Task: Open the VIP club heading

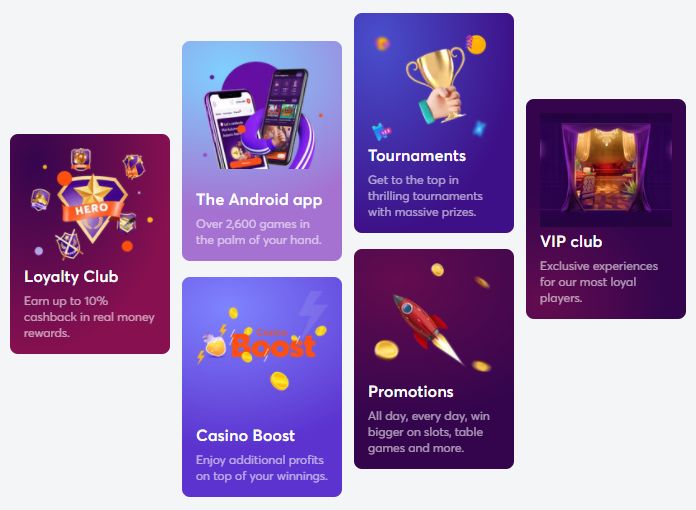Action: pyautogui.click(x=571, y=241)
